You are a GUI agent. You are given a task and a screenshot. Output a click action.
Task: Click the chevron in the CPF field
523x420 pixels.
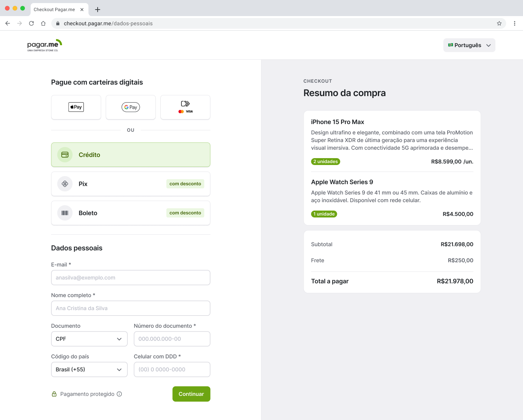click(119, 339)
